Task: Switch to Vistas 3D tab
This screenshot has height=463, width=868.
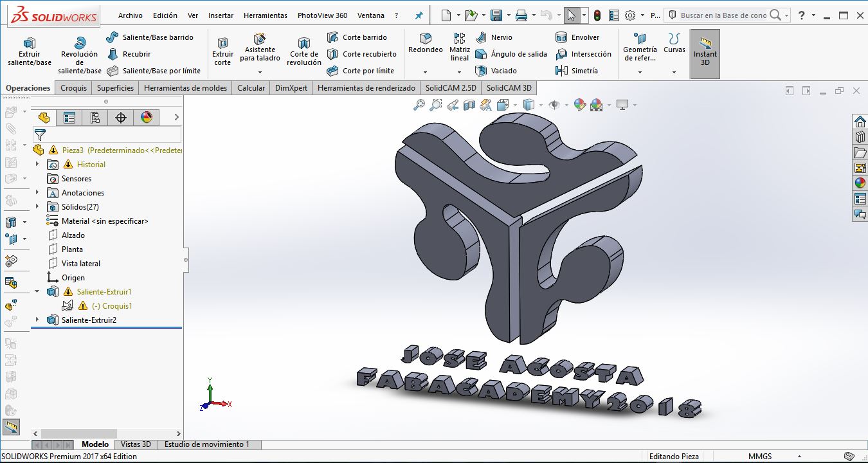Action: click(136, 444)
